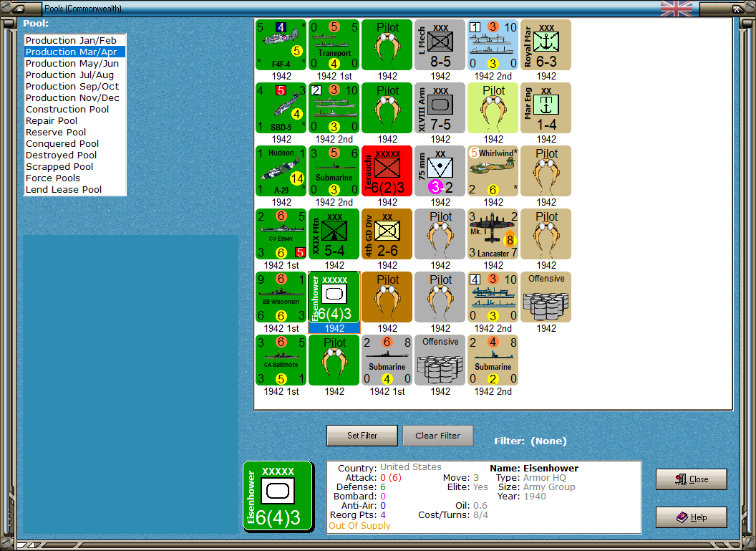The width and height of the screenshot is (756, 551).
Task: Select the tan Submarine 1942 2nd counter
Action: coord(493,360)
